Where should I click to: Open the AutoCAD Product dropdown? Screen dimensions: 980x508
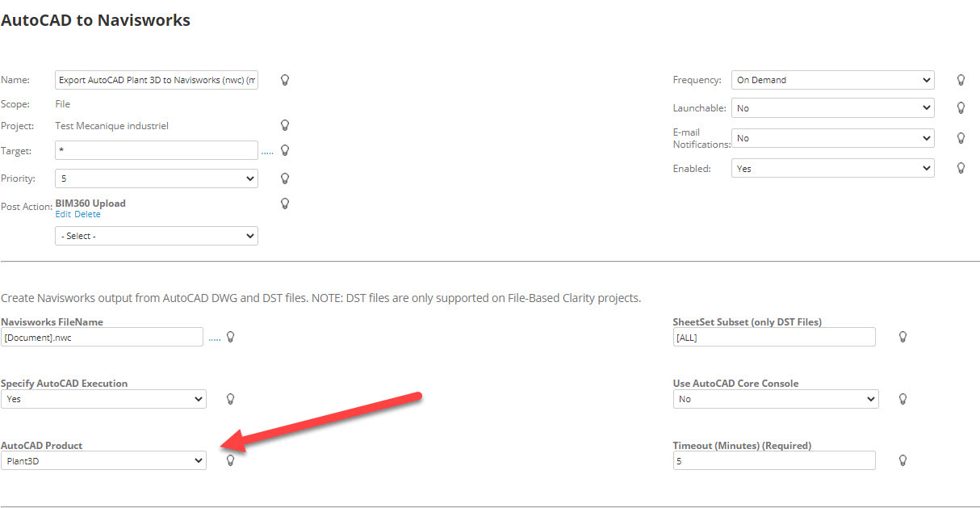pos(103,460)
